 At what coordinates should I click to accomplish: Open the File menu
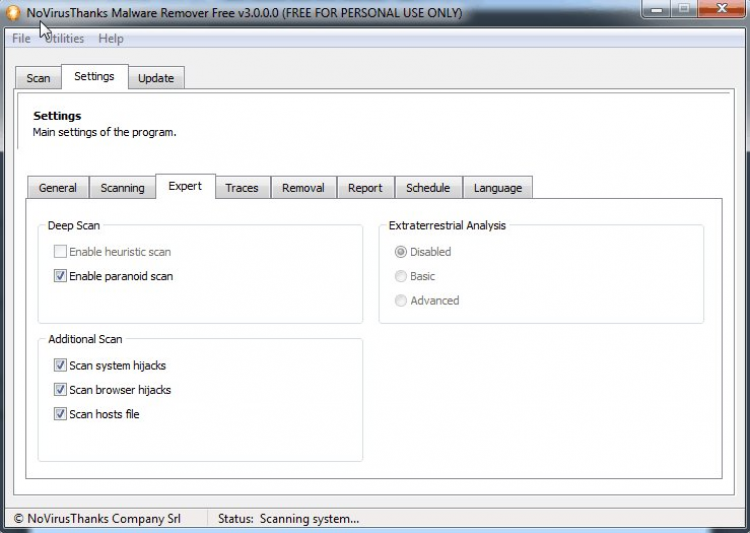(21, 38)
